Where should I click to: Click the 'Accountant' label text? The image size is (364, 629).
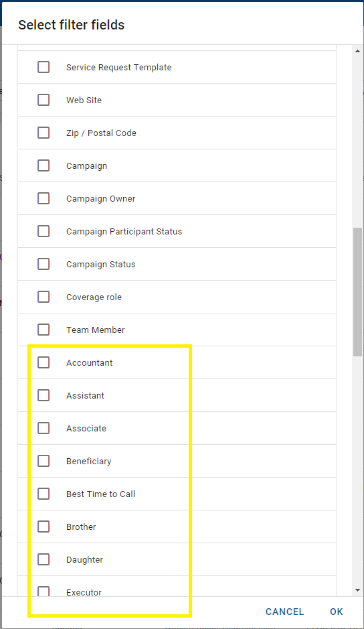tap(90, 363)
